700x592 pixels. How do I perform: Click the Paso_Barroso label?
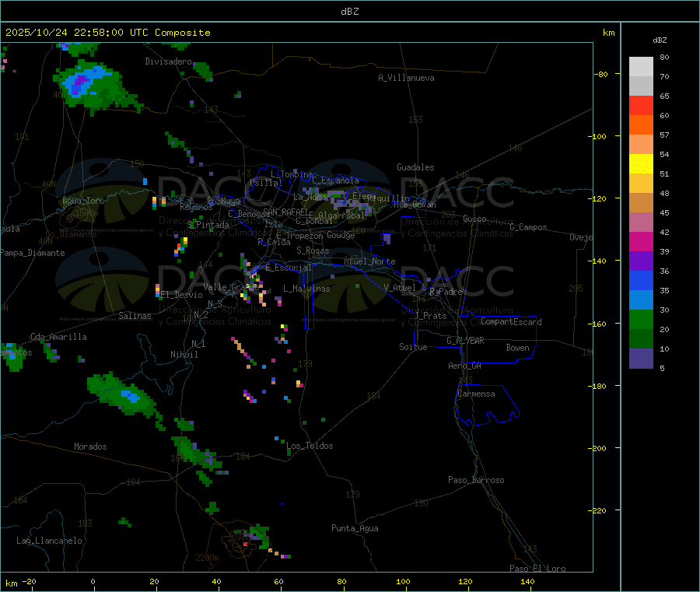coord(476,480)
